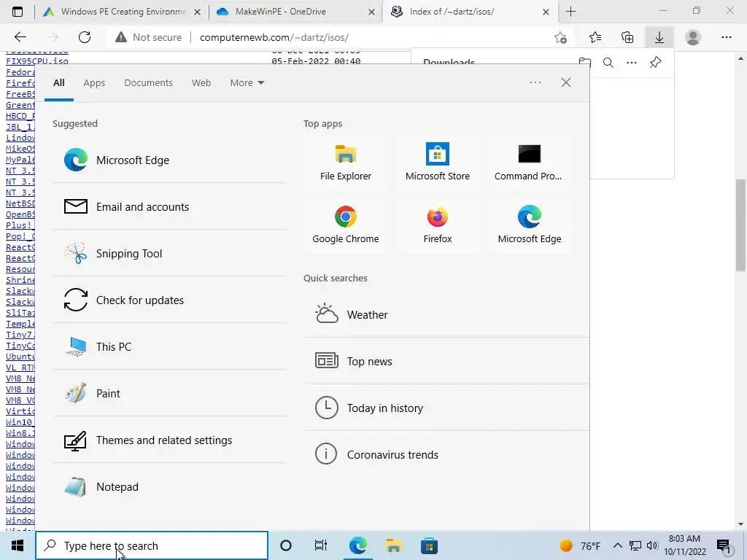Pin the Downloads flyout
Screen dimensions: 747x560
656,63
